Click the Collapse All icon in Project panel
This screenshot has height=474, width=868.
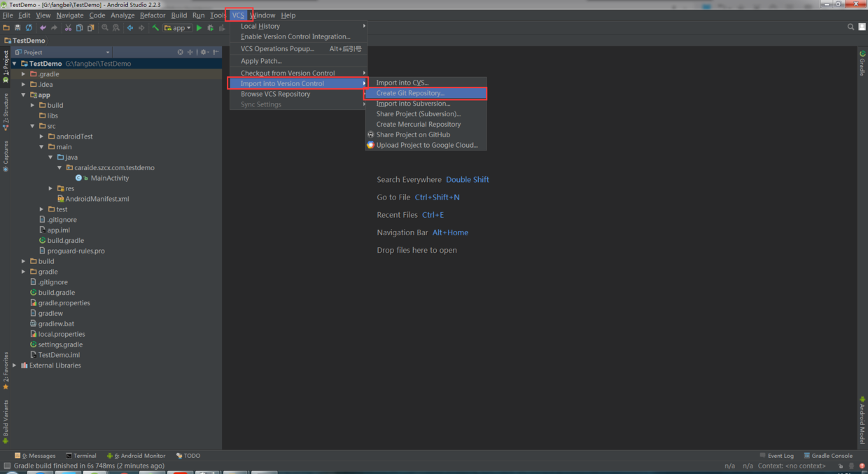point(190,53)
